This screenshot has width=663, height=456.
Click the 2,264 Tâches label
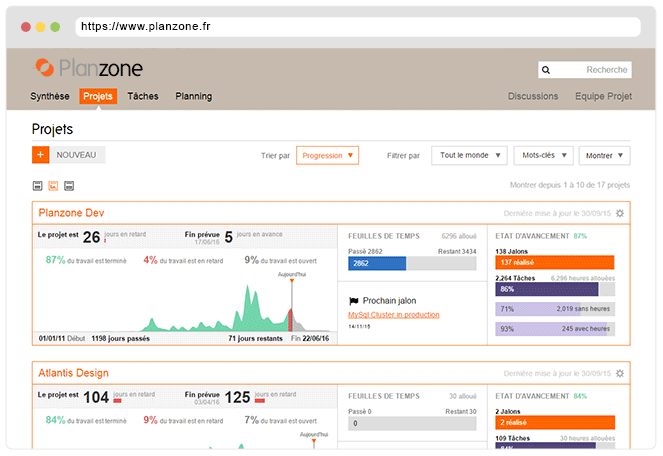click(515, 278)
